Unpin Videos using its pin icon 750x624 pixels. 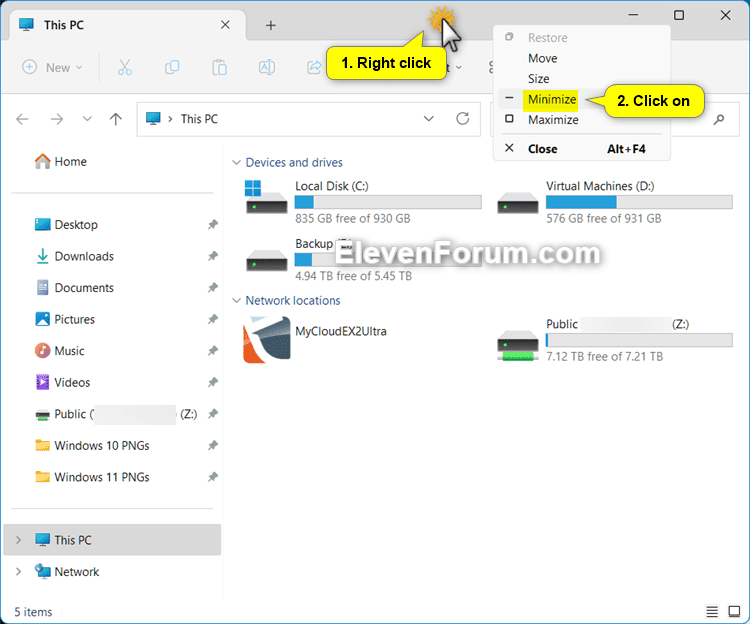coord(213,382)
